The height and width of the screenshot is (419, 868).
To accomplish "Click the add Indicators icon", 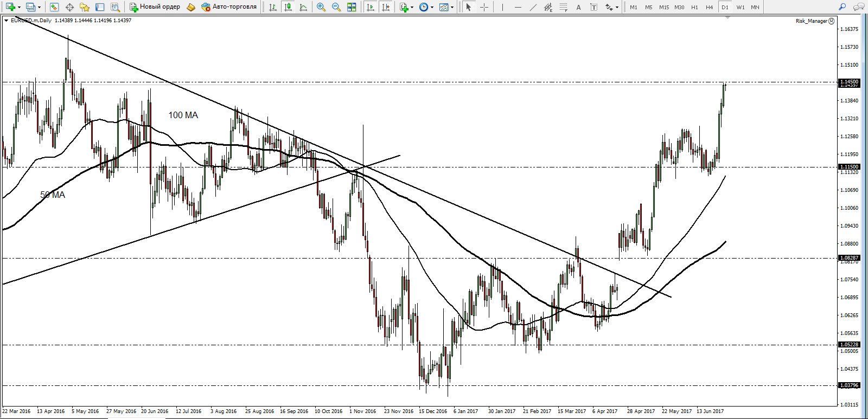I will [404, 7].
